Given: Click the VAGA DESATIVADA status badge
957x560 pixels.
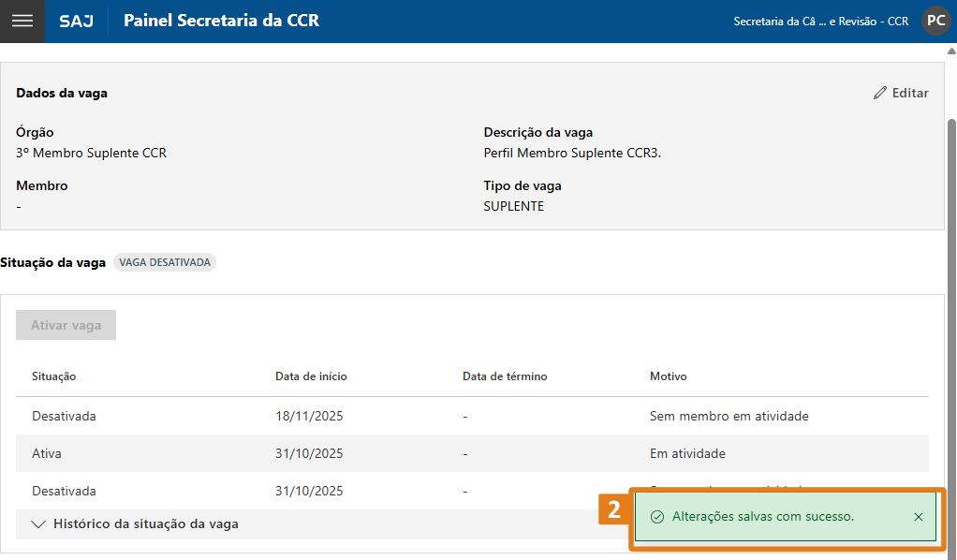Looking at the screenshot, I should [x=165, y=263].
